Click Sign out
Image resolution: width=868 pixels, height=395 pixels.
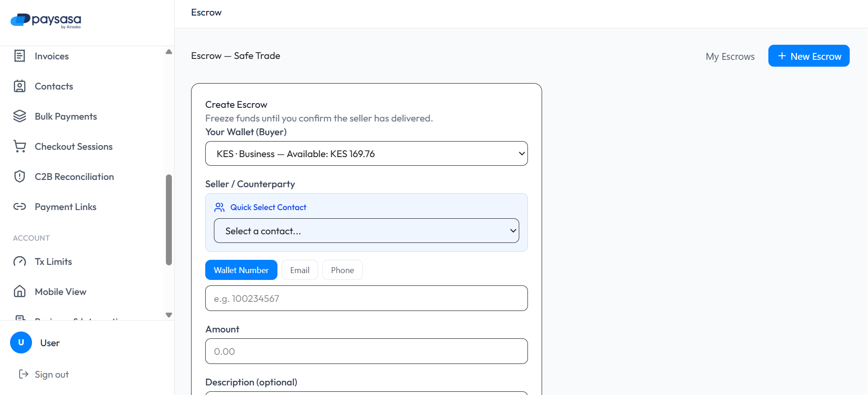44,374
